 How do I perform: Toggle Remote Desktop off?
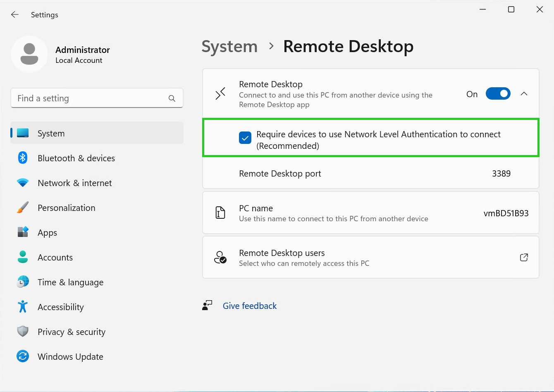(498, 93)
